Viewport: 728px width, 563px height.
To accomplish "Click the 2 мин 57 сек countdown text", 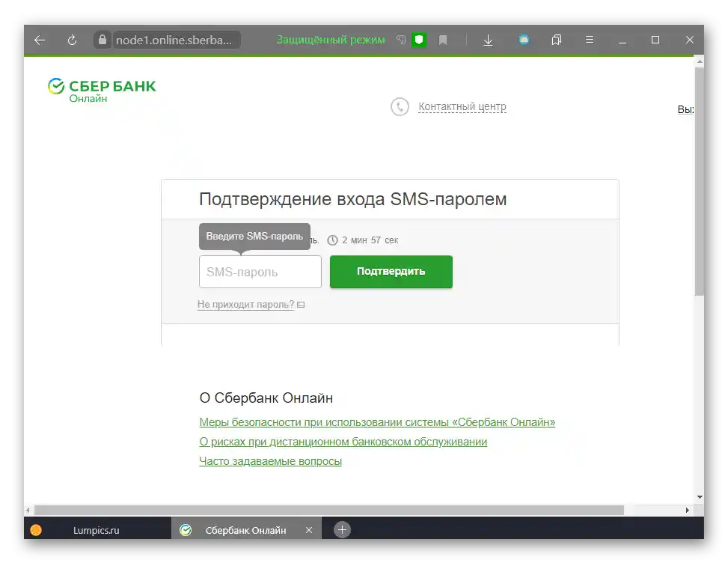I will (370, 240).
